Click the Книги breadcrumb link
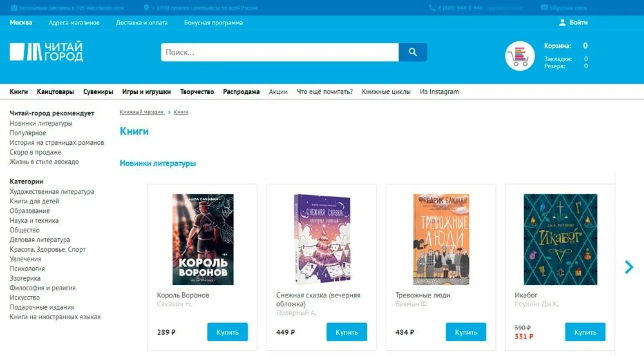Screen dimensions: 644x356 (x=181, y=111)
